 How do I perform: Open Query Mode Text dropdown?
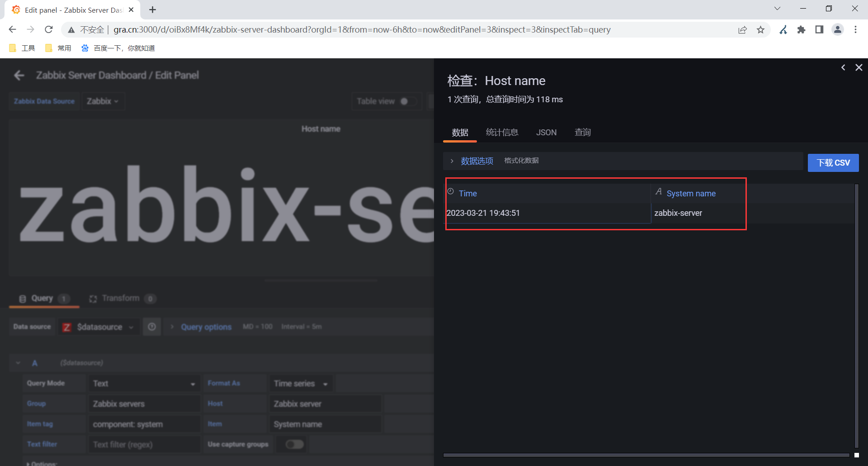[x=144, y=384]
